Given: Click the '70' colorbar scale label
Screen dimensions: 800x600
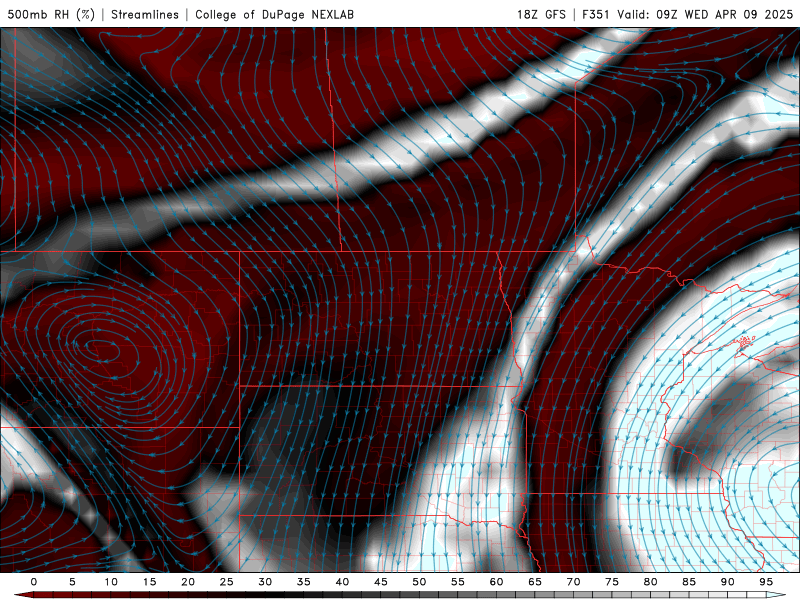Looking at the screenshot, I should coord(573,582).
